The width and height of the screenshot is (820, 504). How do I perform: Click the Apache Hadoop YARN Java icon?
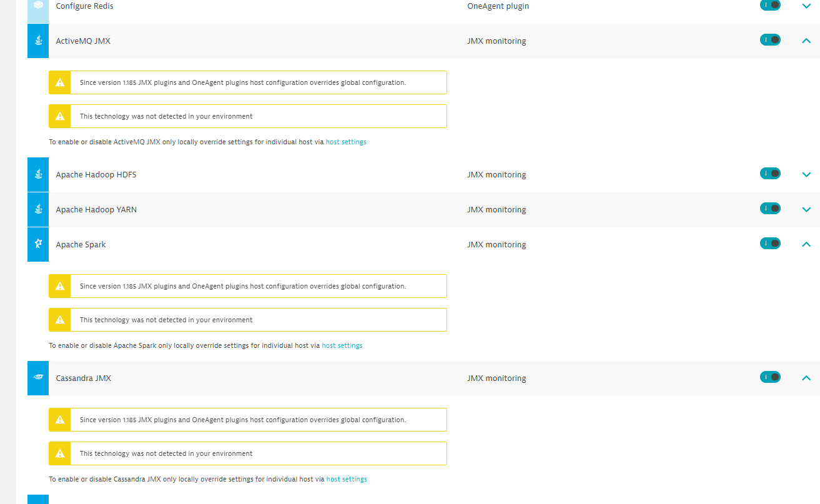(x=38, y=210)
